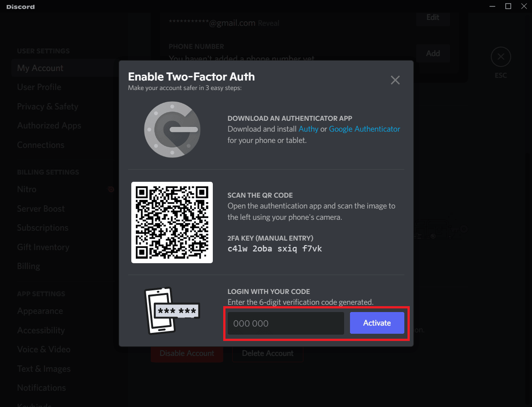The height and width of the screenshot is (407, 532).
Task: Click the QR code image
Action: pyautogui.click(x=172, y=222)
